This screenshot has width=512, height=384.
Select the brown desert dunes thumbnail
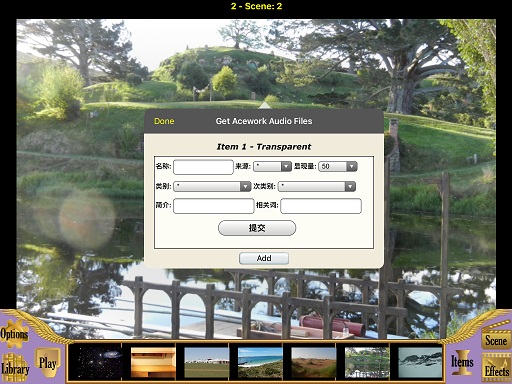[x=314, y=362]
